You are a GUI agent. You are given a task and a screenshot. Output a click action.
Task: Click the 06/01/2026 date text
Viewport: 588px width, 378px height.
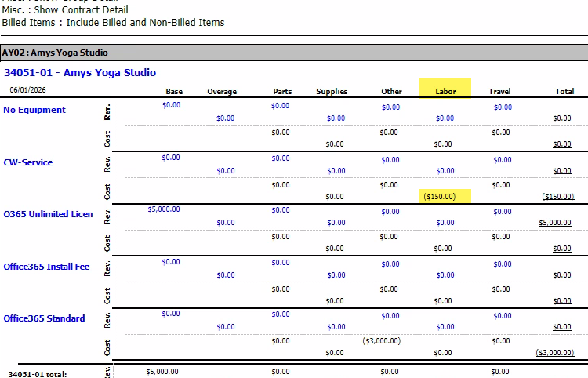(x=27, y=90)
